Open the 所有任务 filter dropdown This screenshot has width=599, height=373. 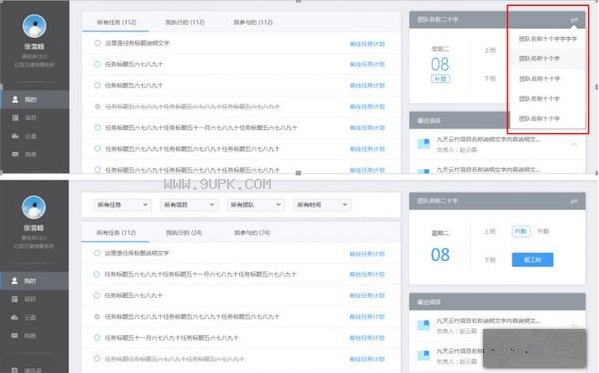tap(122, 205)
